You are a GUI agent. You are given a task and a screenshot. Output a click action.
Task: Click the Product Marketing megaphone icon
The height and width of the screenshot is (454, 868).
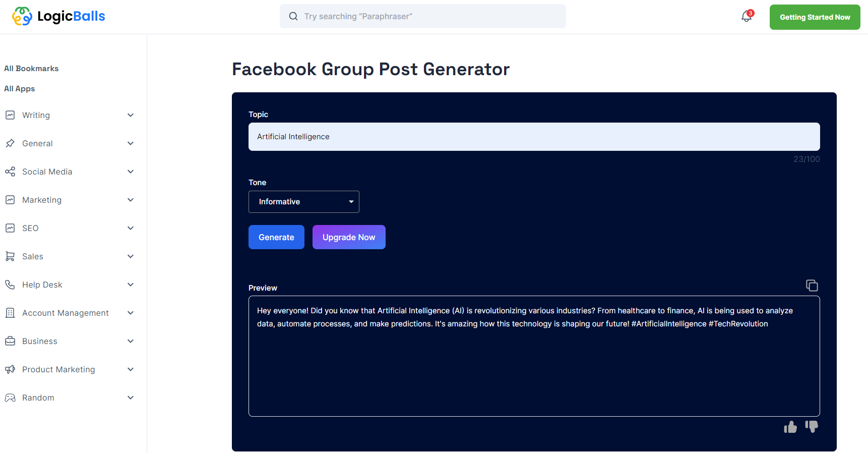point(11,369)
